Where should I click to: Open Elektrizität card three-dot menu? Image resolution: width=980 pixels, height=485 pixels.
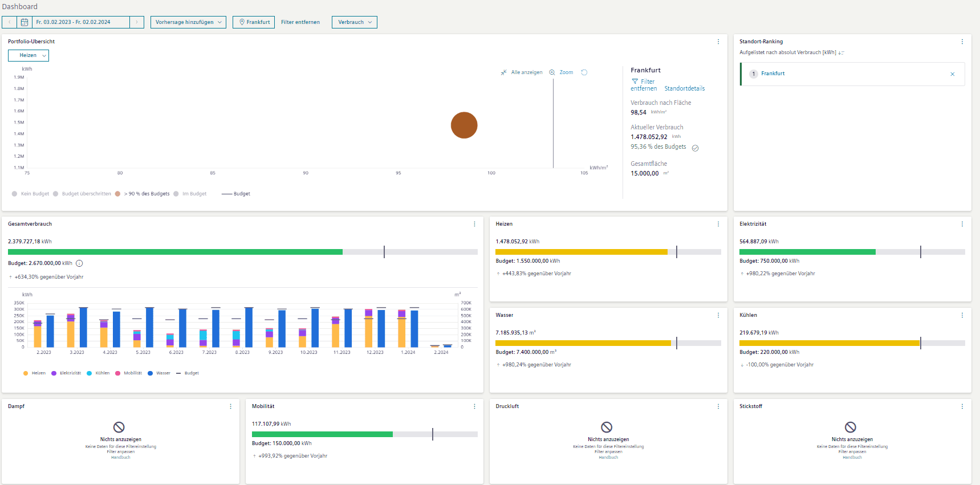962,224
